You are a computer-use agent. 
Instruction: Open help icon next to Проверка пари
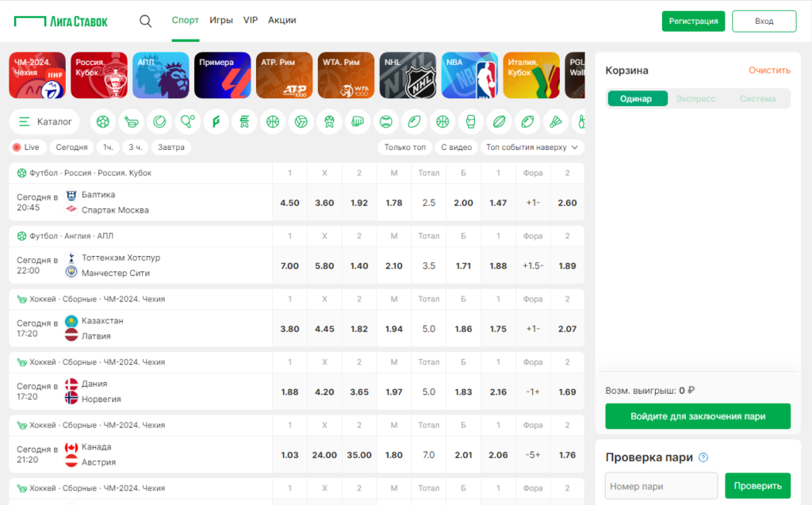tap(703, 457)
